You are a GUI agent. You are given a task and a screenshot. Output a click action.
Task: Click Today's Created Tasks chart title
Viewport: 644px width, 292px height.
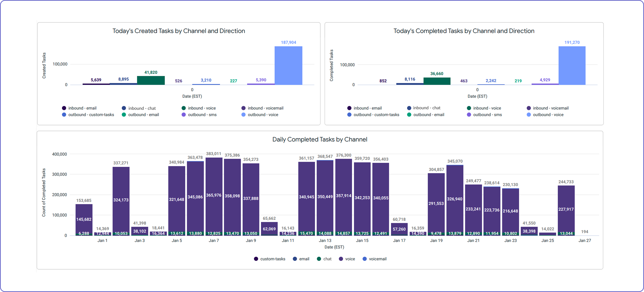coord(179,31)
